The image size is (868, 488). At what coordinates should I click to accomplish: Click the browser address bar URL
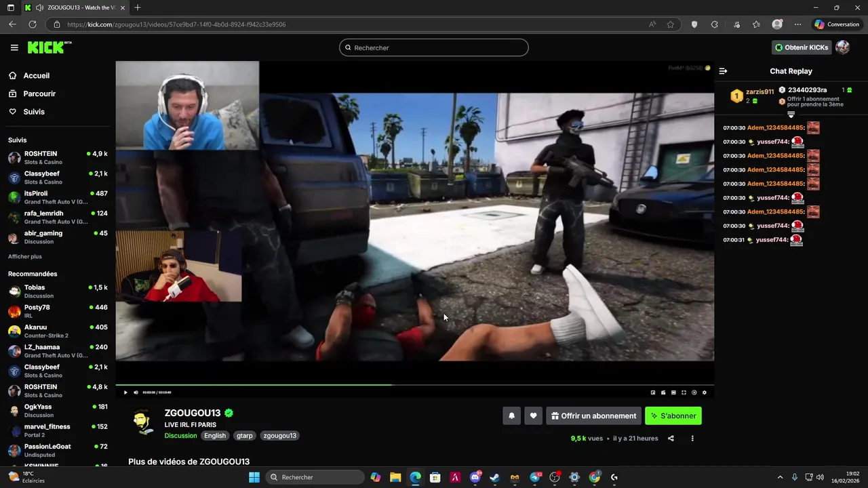pos(176,24)
